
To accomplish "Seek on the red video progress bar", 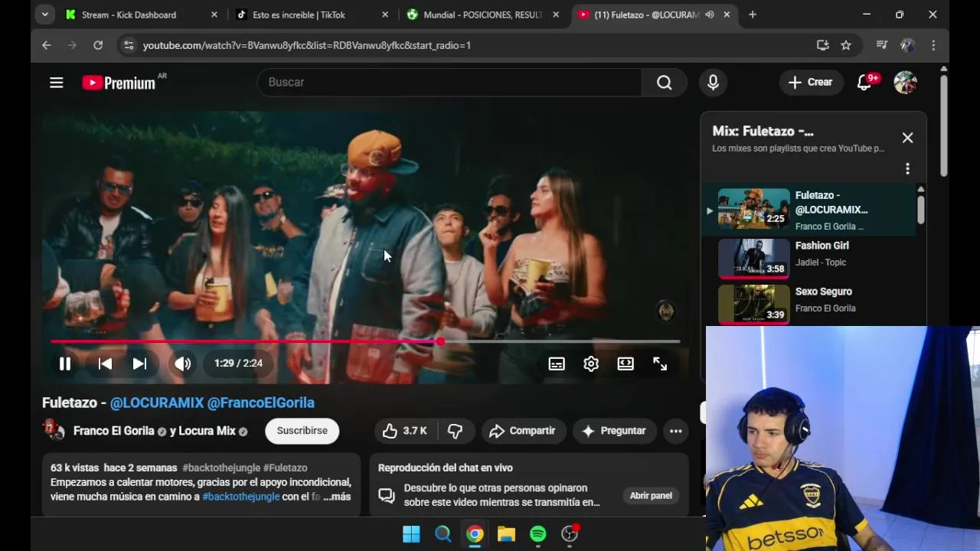I will click(365, 341).
